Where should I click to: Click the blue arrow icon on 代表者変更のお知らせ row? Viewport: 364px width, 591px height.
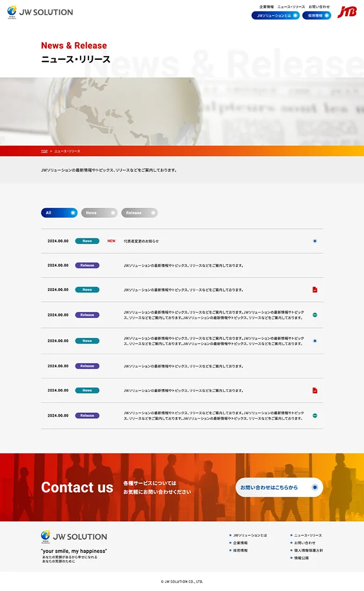tap(315, 241)
